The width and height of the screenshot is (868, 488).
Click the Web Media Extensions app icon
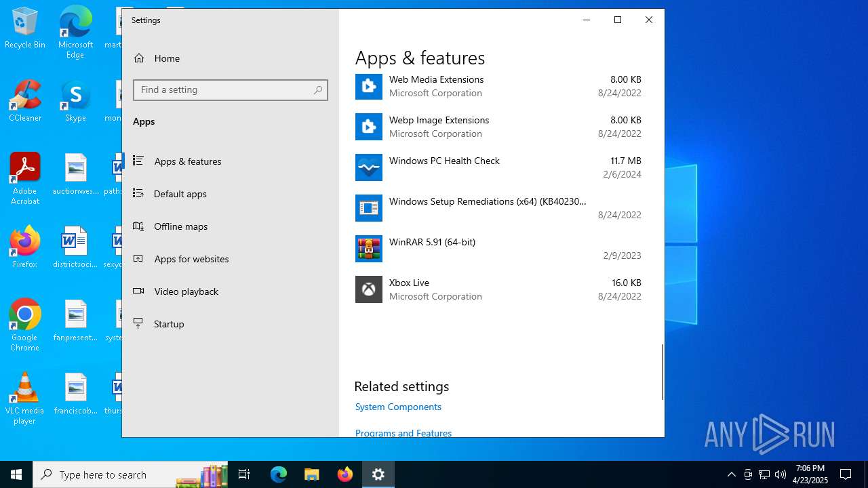click(x=369, y=86)
